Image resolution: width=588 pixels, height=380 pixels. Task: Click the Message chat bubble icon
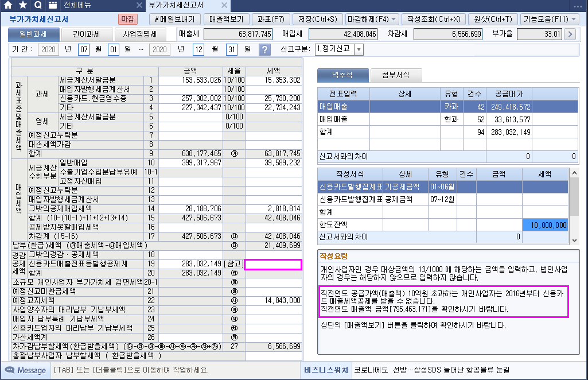pos(10,370)
